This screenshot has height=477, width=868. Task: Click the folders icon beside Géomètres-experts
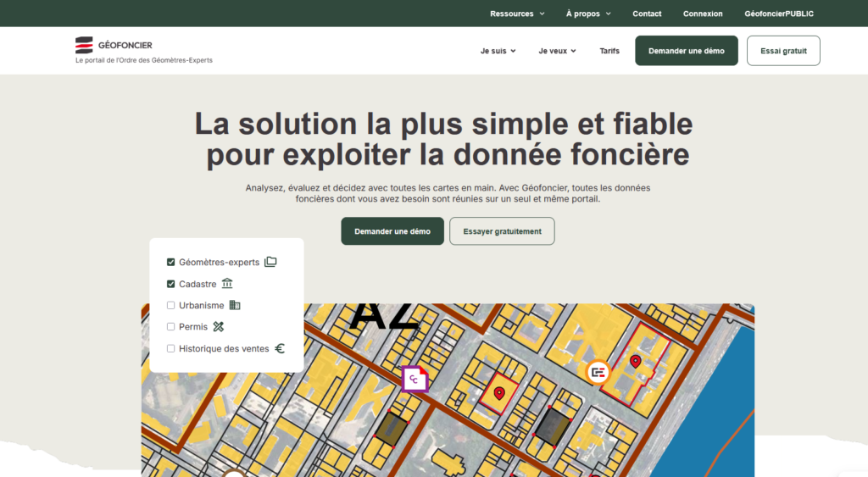pyautogui.click(x=270, y=262)
